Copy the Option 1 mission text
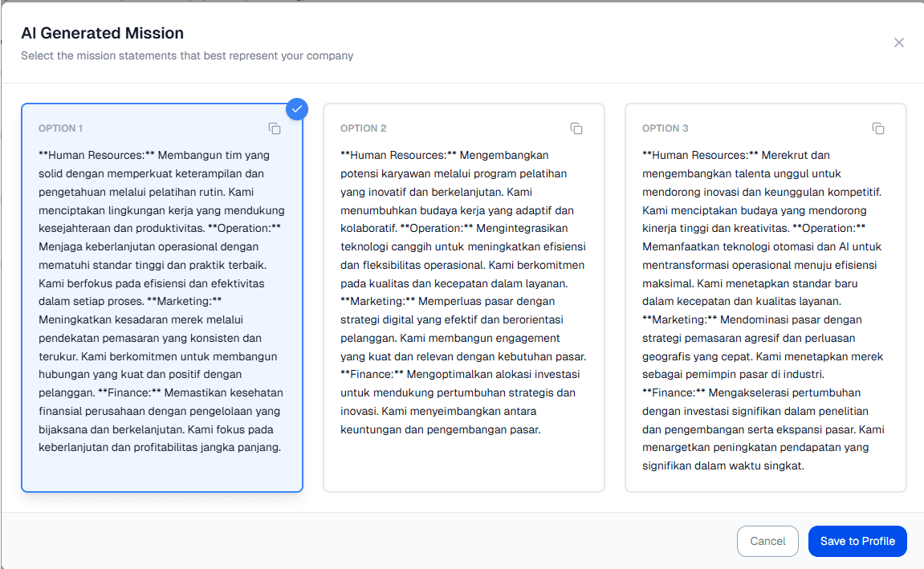 pos(275,128)
